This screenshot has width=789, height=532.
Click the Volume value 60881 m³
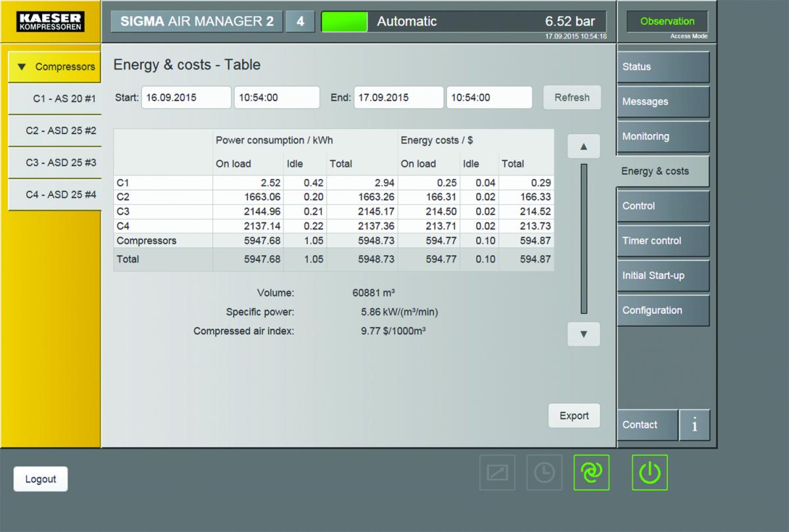pyautogui.click(x=373, y=293)
